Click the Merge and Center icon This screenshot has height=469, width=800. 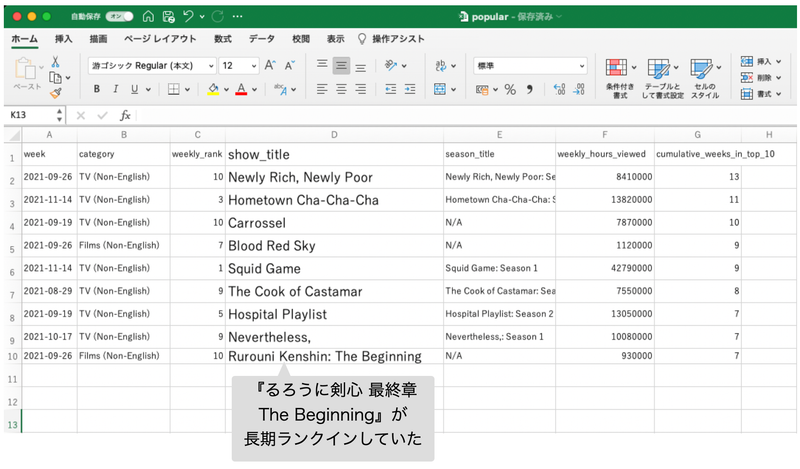[x=440, y=89]
